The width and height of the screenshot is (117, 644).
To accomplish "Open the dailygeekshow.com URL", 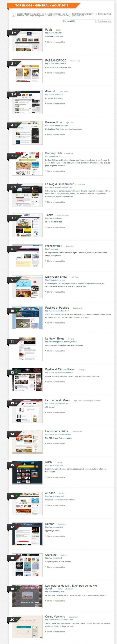I will tap(55, 280).
